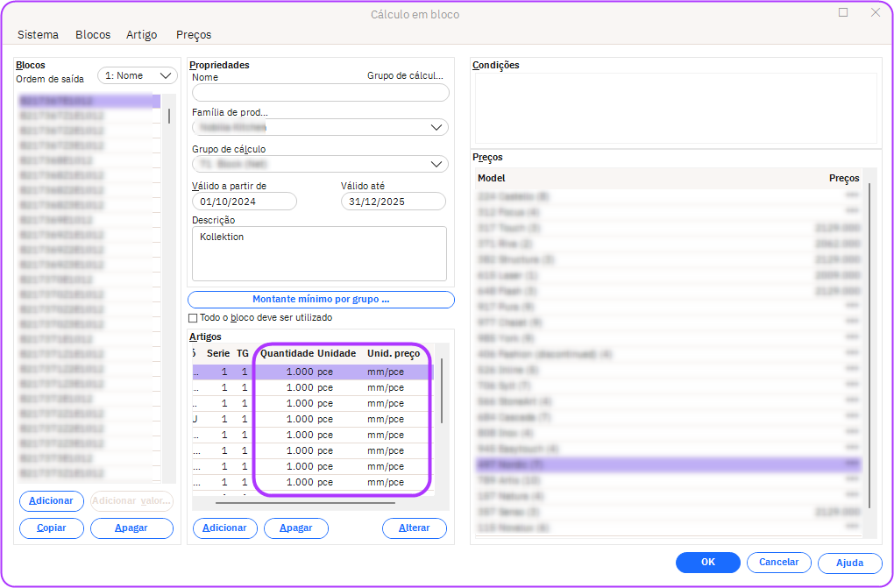Open the Sistema menu
The width and height of the screenshot is (894, 588).
tap(38, 35)
